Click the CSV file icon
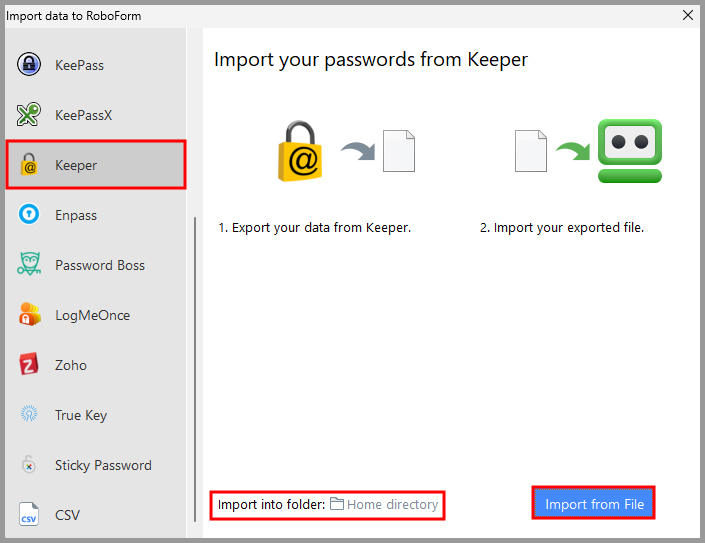This screenshot has height=543, width=705. [29, 515]
